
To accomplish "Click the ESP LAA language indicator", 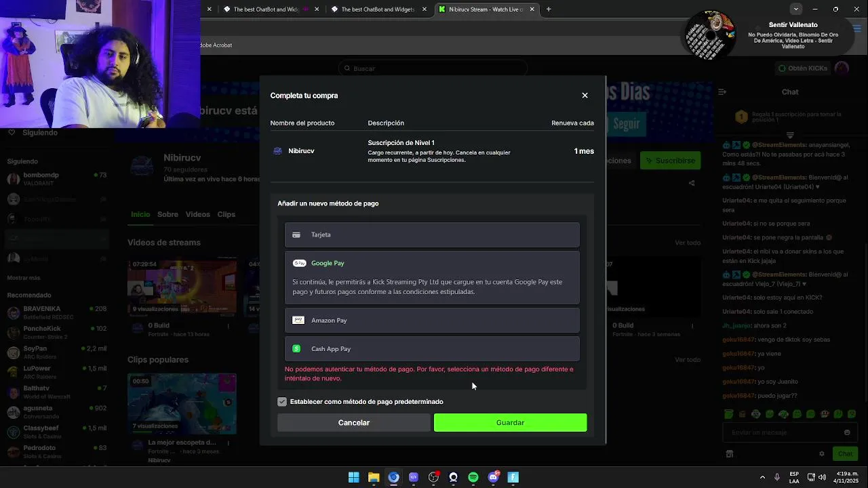I will 794,477.
